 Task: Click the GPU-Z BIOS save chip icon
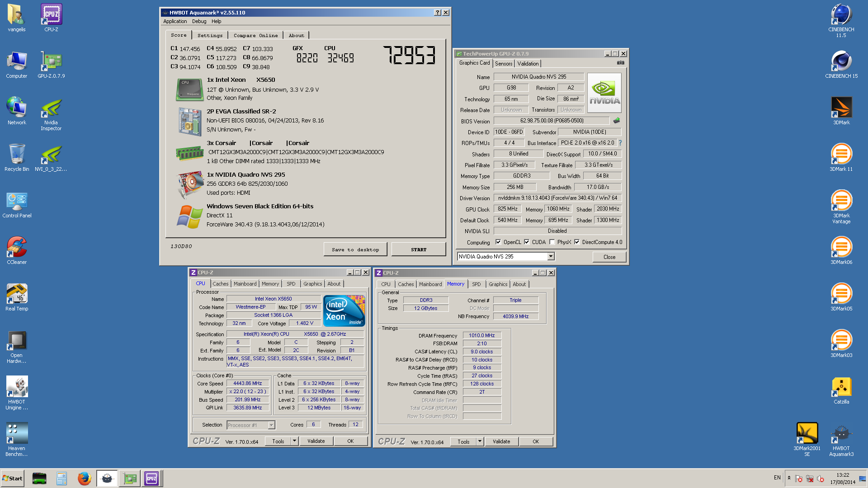(617, 121)
